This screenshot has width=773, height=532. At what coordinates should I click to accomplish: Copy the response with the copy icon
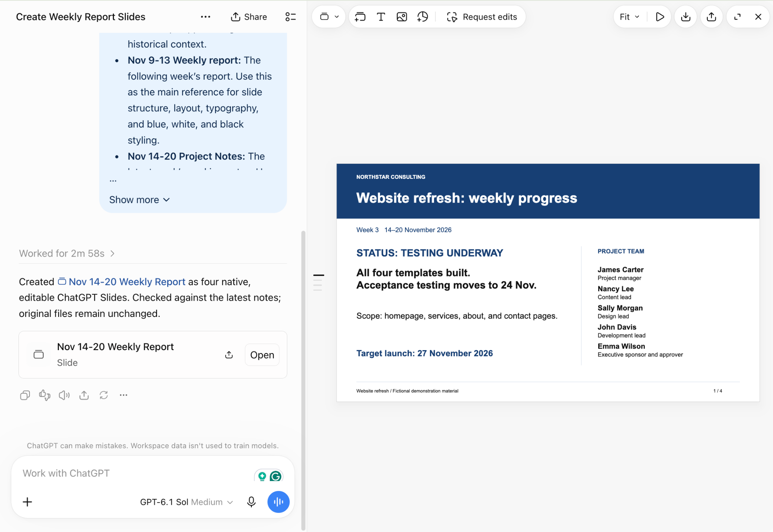[x=25, y=395]
